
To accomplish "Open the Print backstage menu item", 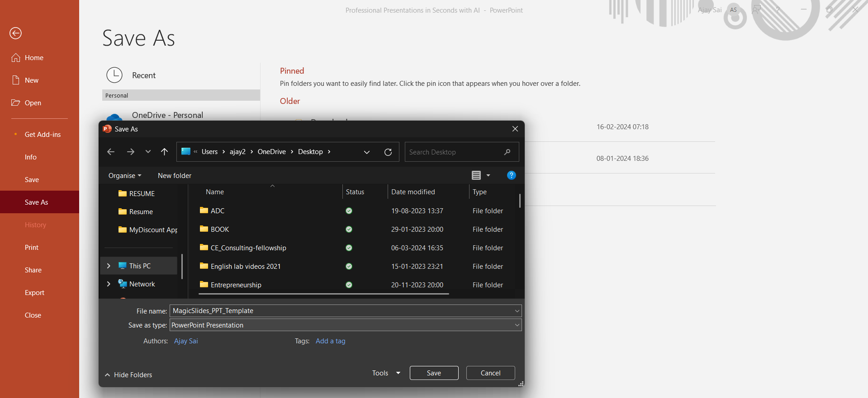I will coord(32,248).
